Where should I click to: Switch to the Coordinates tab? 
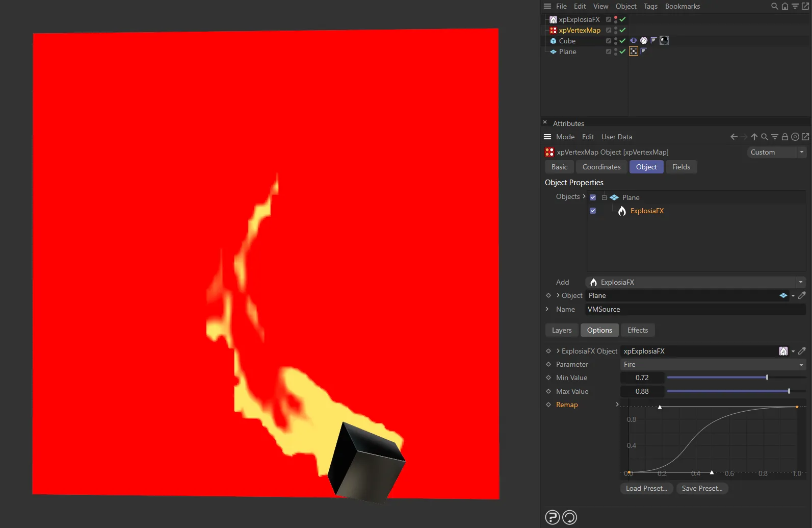pos(601,167)
